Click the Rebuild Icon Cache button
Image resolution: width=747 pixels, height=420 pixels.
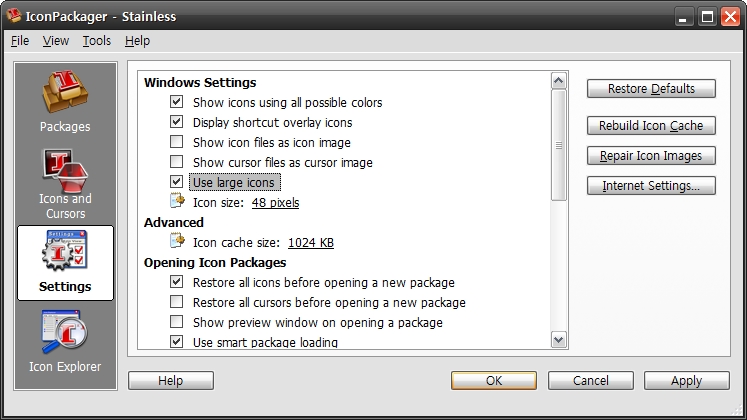pos(651,126)
